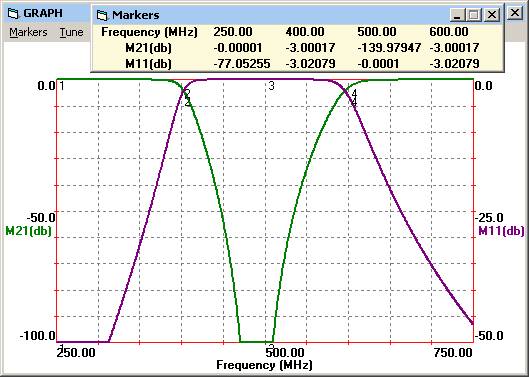This screenshot has width=529, height=377.
Task: Click the -139.97947 value in Markers table
Action: [389, 48]
